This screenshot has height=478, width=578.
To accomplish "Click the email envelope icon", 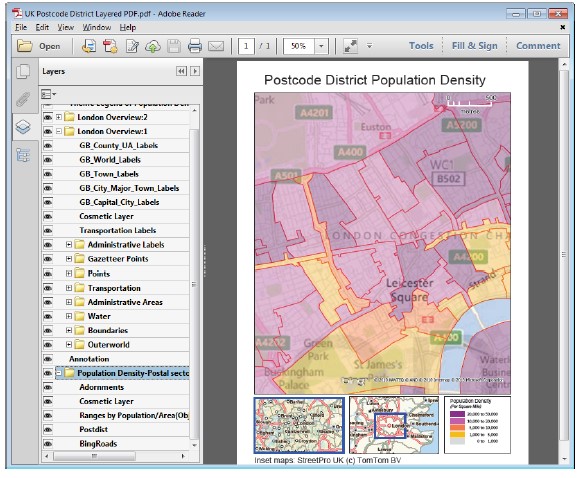I will tap(216, 46).
